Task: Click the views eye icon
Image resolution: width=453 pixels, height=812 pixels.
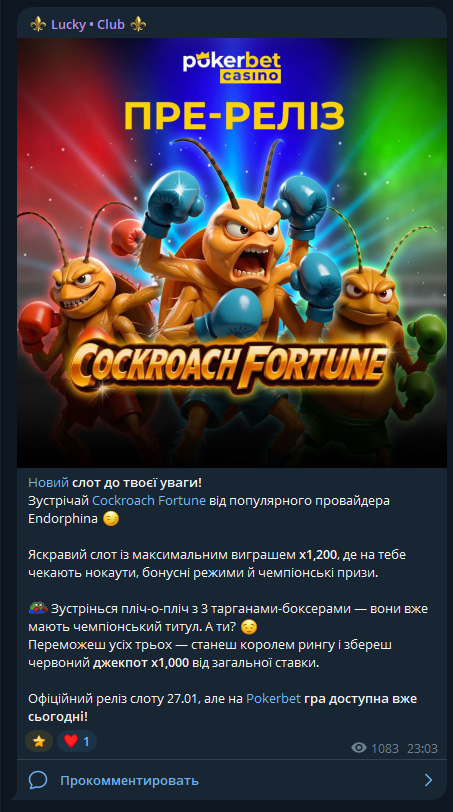Action: [359, 748]
